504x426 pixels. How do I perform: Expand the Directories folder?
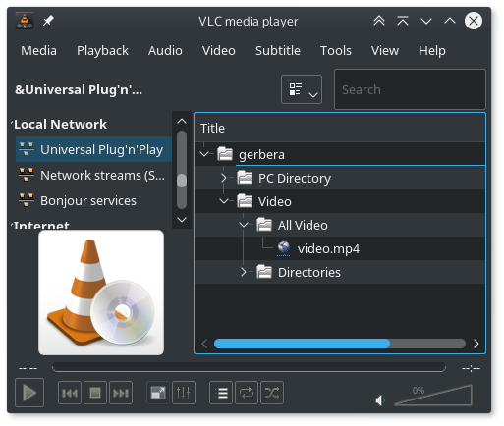(244, 272)
